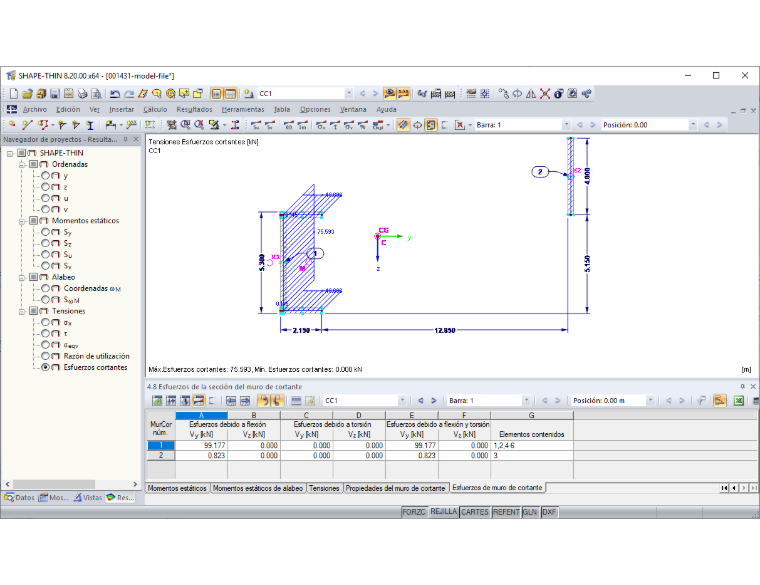Print the graphic with the printer icon
Screen dimensions: 760x585
(82, 94)
